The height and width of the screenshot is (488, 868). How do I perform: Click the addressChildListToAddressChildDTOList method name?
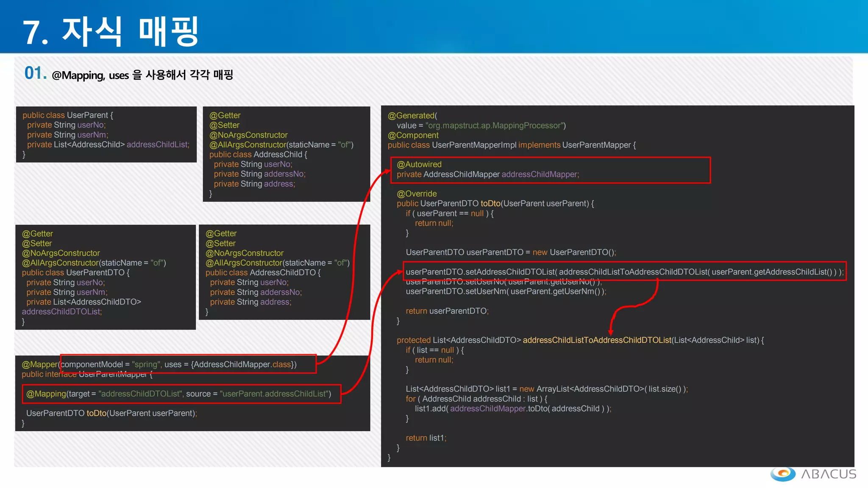click(x=597, y=340)
